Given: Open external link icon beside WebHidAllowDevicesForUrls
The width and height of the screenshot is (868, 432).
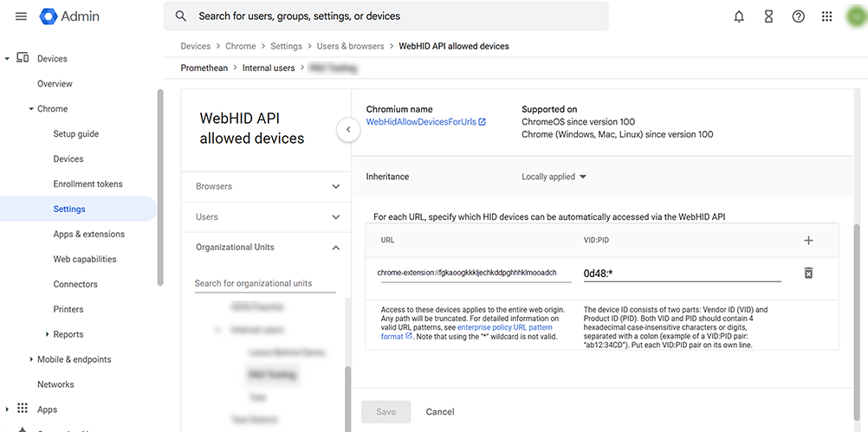Looking at the screenshot, I should pos(483,122).
